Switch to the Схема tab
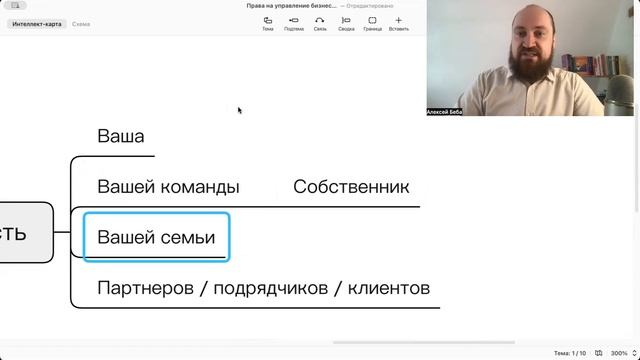Image resolution: width=640 pixels, height=360 pixels. [81, 24]
